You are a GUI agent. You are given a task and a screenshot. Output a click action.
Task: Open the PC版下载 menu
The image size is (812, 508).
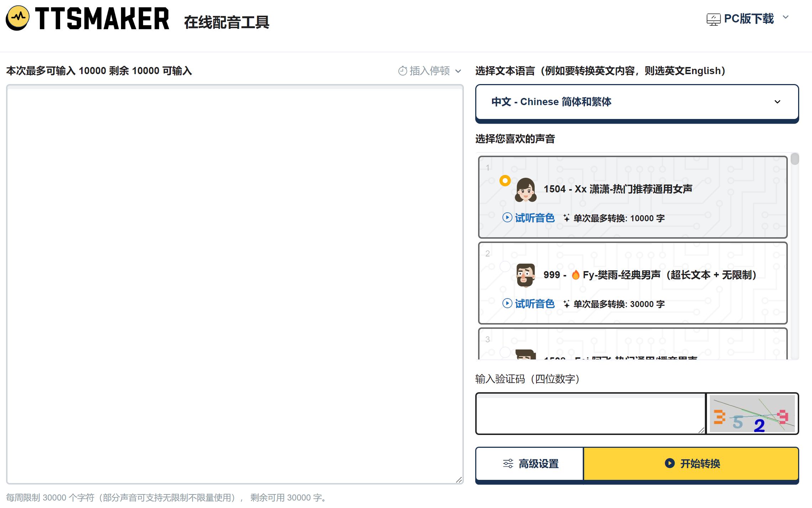click(x=748, y=19)
